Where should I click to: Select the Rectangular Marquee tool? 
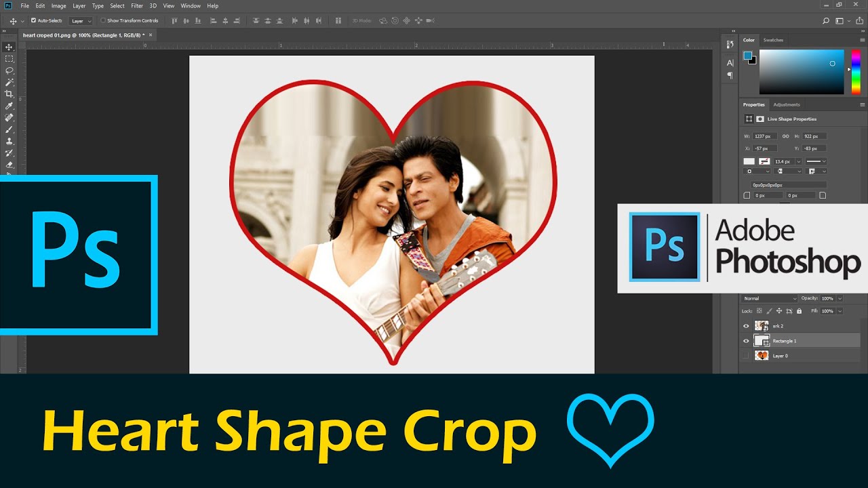[9, 59]
